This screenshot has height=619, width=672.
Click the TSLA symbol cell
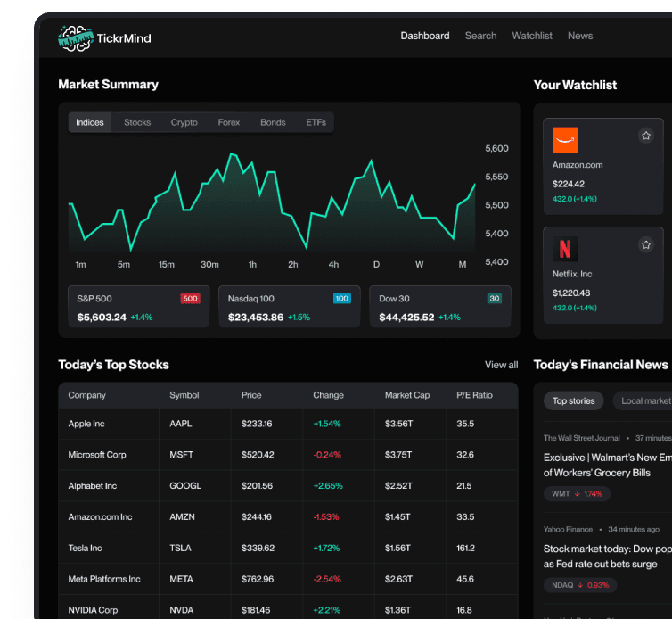(180, 548)
